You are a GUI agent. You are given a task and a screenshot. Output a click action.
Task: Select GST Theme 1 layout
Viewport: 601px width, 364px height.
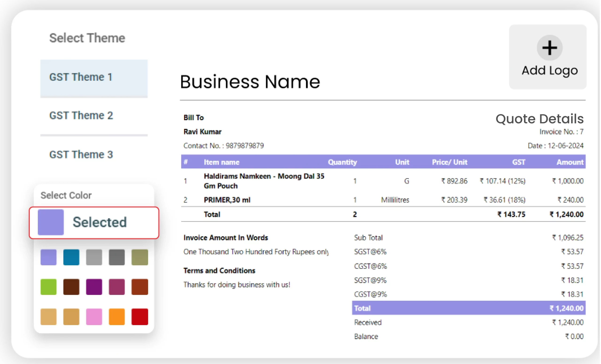91,76
